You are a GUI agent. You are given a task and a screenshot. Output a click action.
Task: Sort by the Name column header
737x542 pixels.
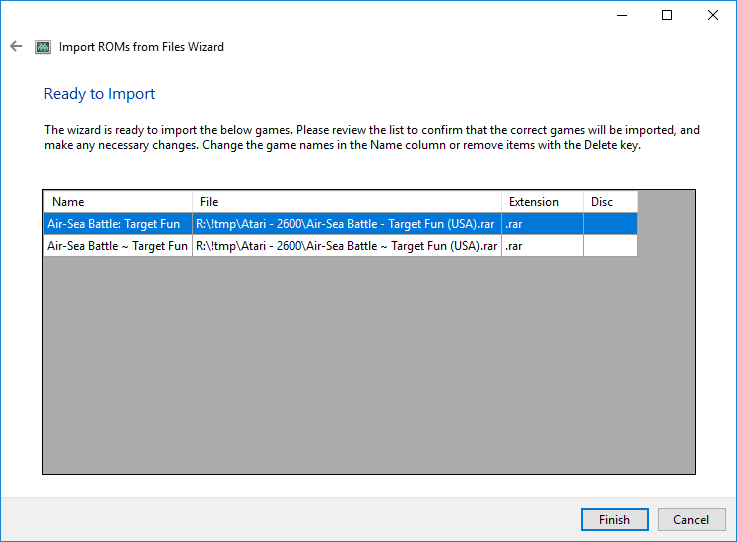click(x=118, y=202)
